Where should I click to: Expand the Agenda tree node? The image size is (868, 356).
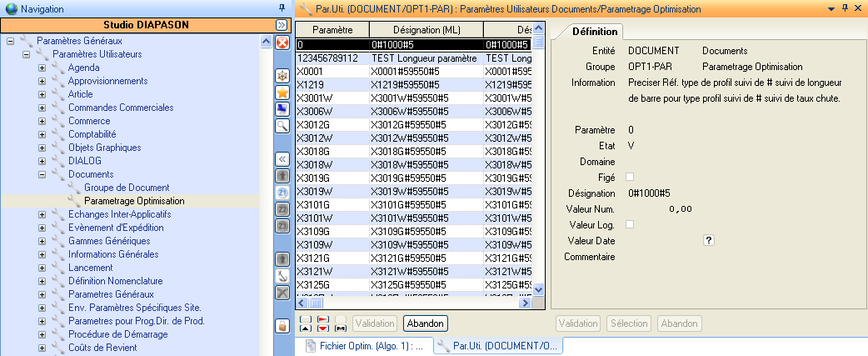[42, 68]
